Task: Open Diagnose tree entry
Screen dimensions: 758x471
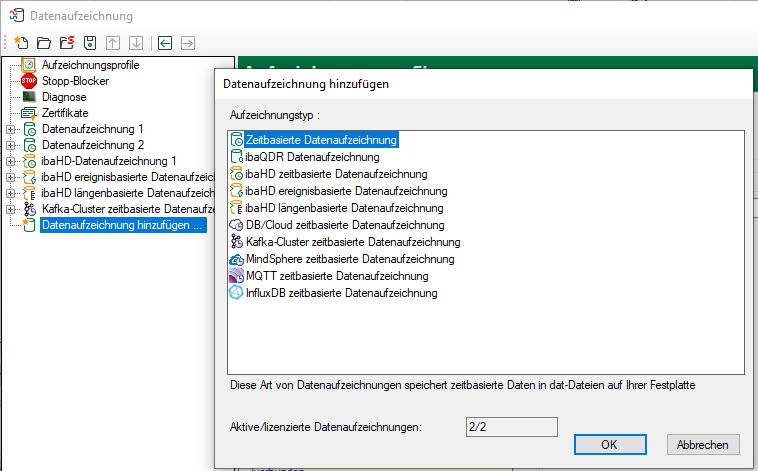Action: point(64,97)
